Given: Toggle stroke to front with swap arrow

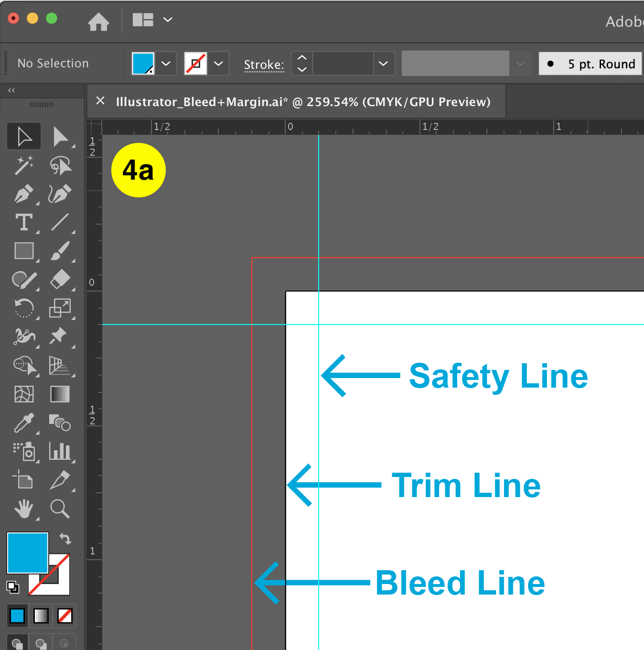Looking at the screenshot, I should click(x=65, y=539).
